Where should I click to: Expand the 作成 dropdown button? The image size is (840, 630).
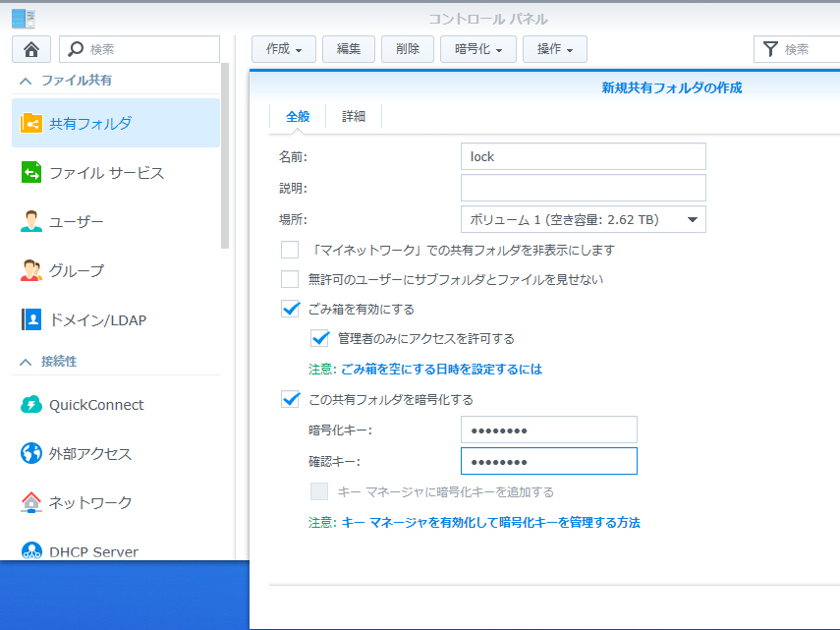tap(284, 49)
